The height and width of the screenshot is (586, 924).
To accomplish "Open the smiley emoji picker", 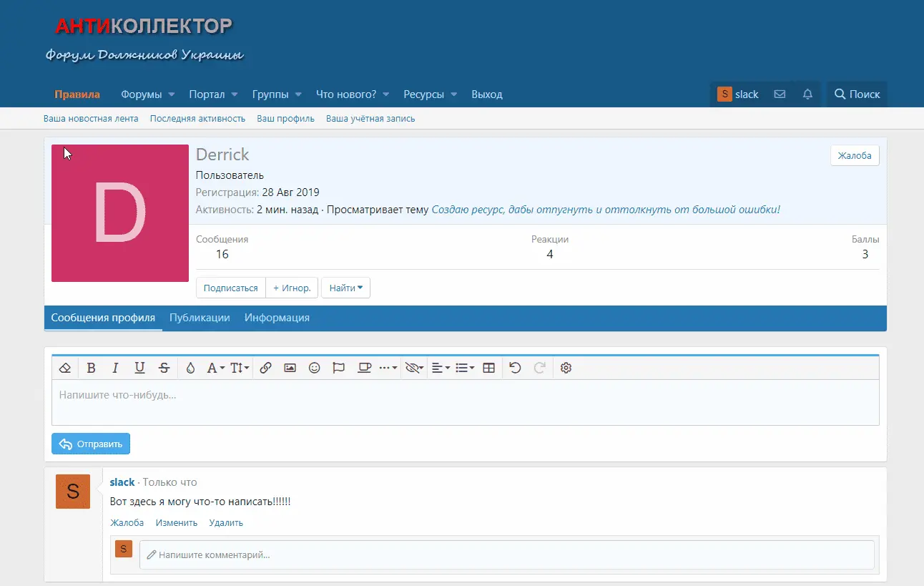I will [x=314, y=368].
